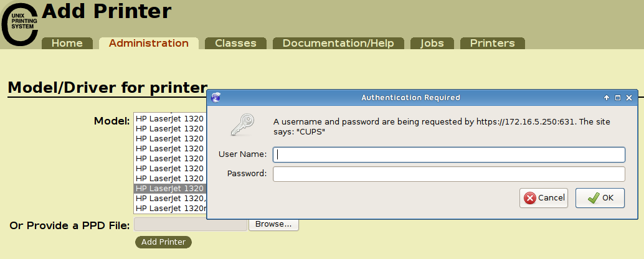Click the up-arrow icon in dialog title bar
The width and height of the screenshot is (644, 259).
606,98
